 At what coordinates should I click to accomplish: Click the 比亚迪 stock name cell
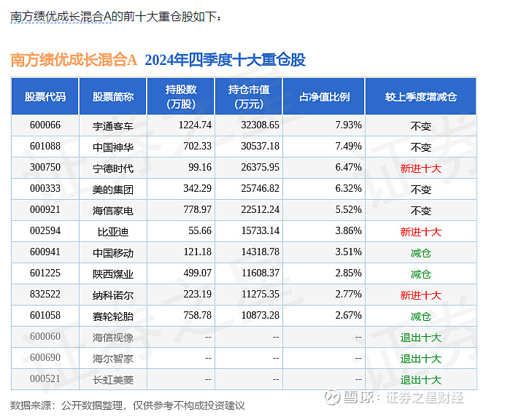[x=113, y=232]
